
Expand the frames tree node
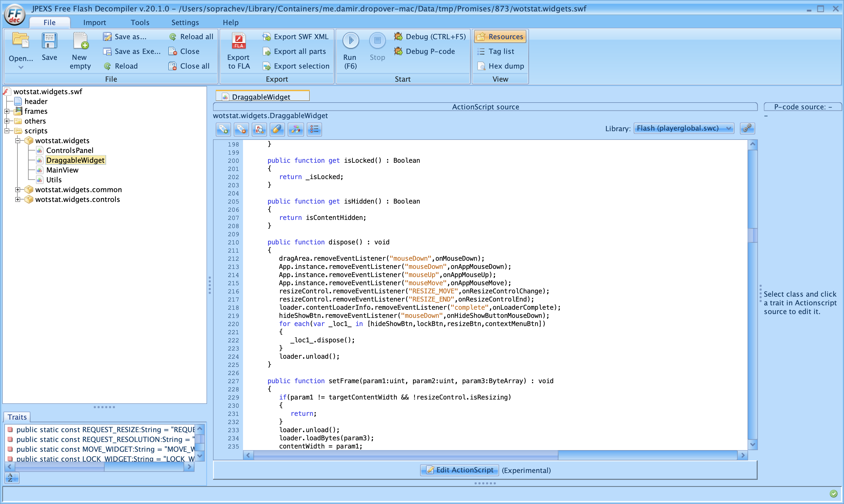point(7,111)
